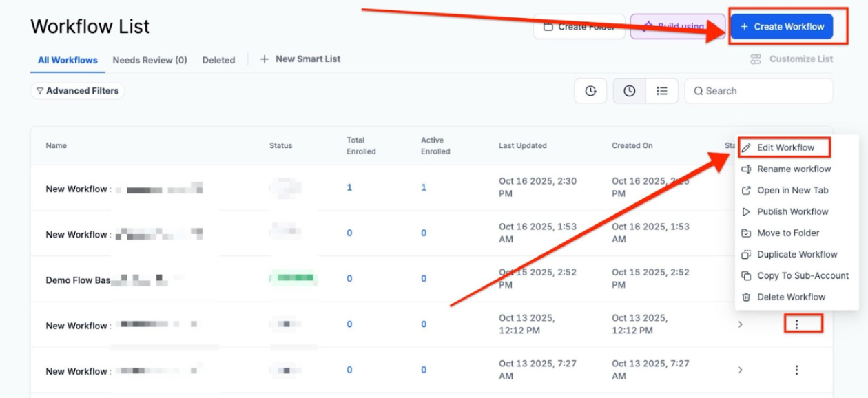Click into the Search field
Screen dimensions: 868x398
pos(765,91)
